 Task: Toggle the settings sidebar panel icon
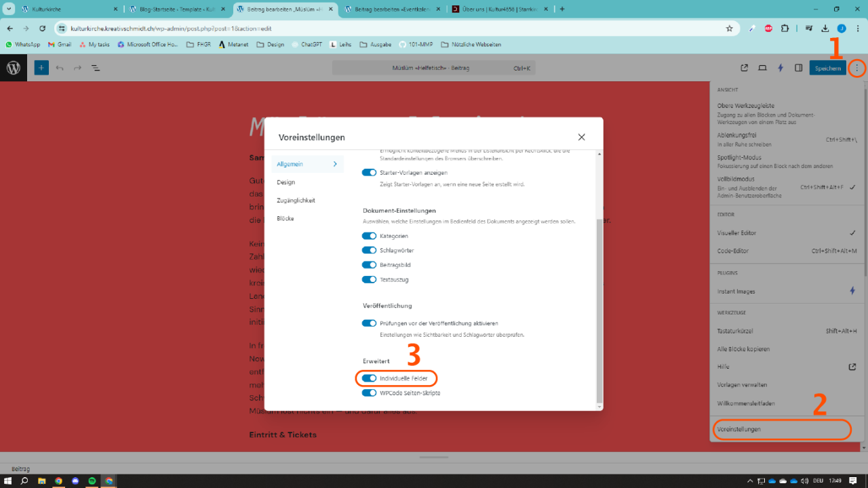(798, 68)
